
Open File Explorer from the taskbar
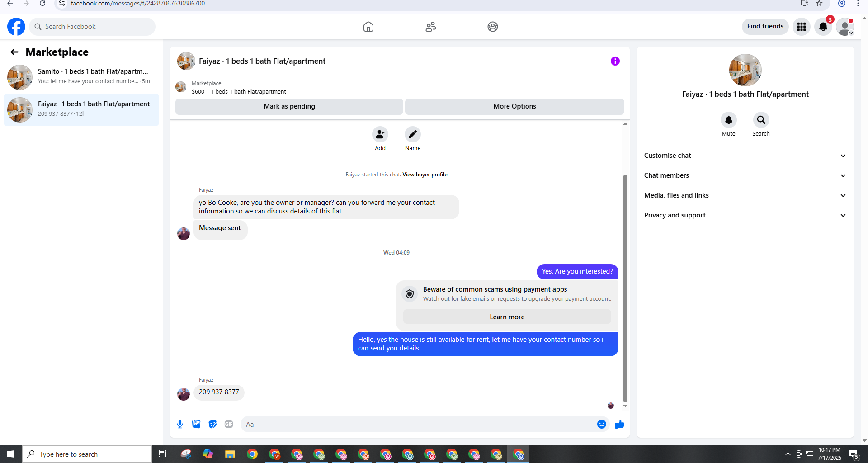[x=230, y=454]
